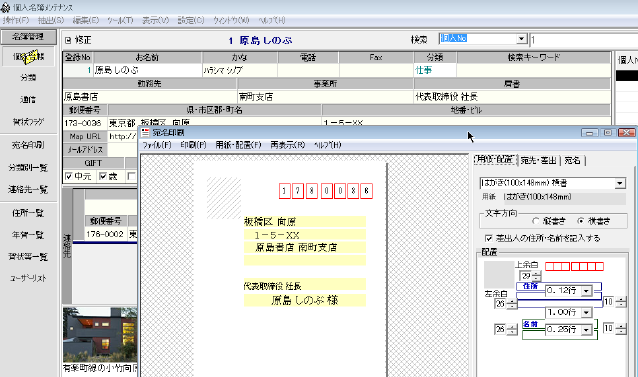Switch to the 用紙・配置 tab
Screen dimensions: 638x377
[x=496, y=160]
